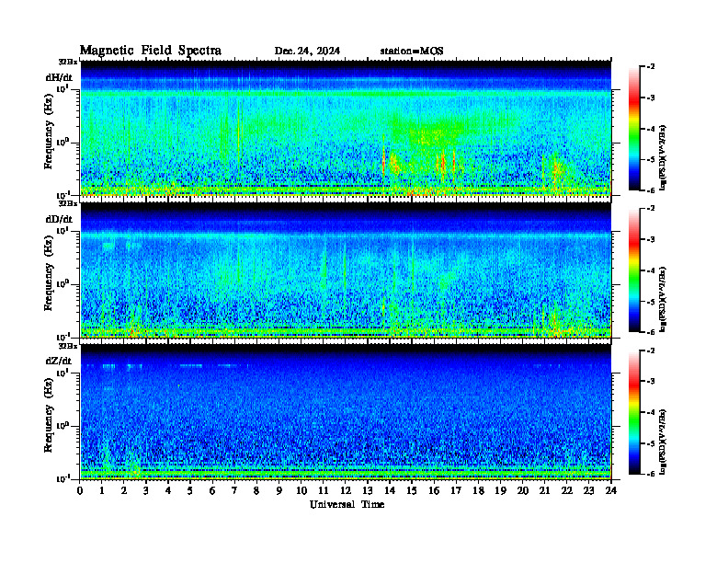Click the hour 18 tick label on time axis
Viewport: 728px width, 563px height.
[x=478, y=490]
